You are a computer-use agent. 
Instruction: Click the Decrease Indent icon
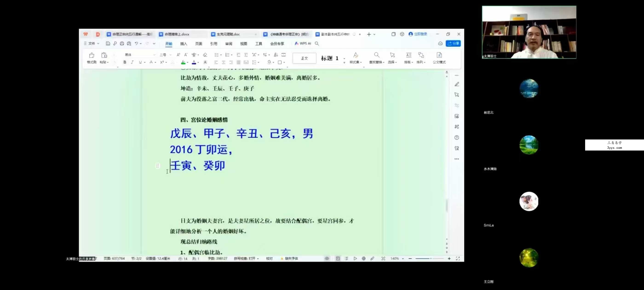click(238, 55)
